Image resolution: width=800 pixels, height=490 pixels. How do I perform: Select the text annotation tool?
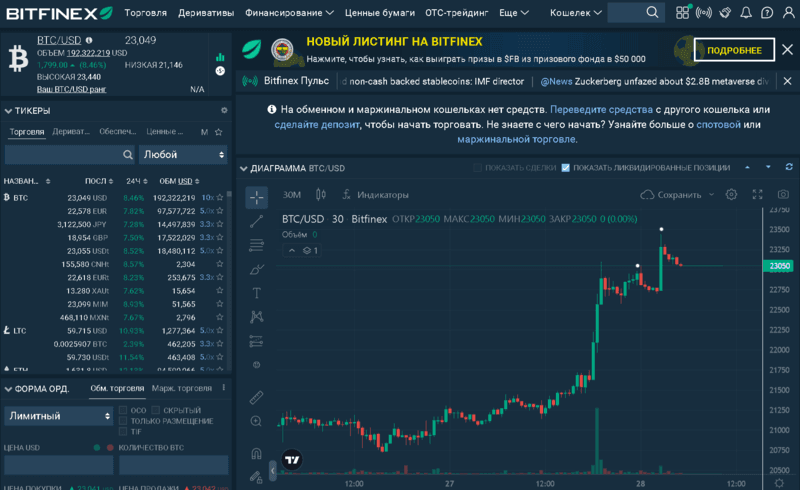pos(257,293)
